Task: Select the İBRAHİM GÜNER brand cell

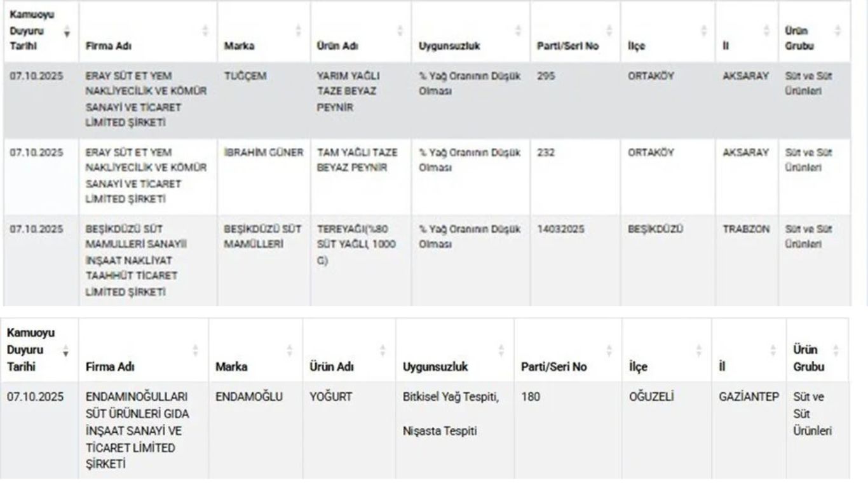Action: coord(264,153)
